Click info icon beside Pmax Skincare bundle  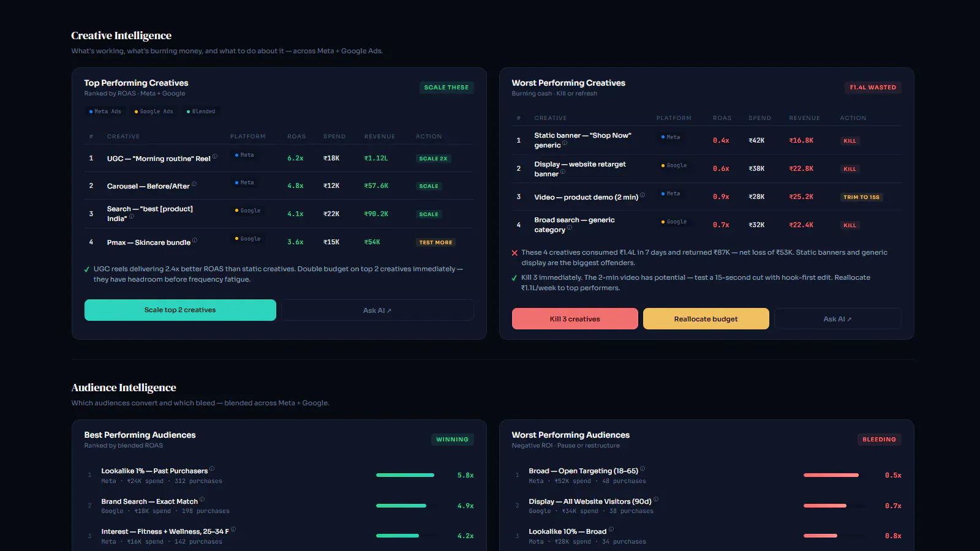tap(195, 241)
